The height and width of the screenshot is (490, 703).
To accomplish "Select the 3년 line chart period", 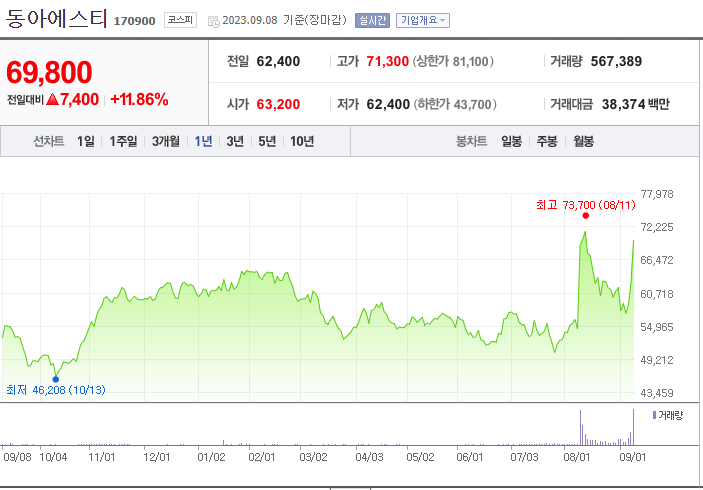I will 235,141.
